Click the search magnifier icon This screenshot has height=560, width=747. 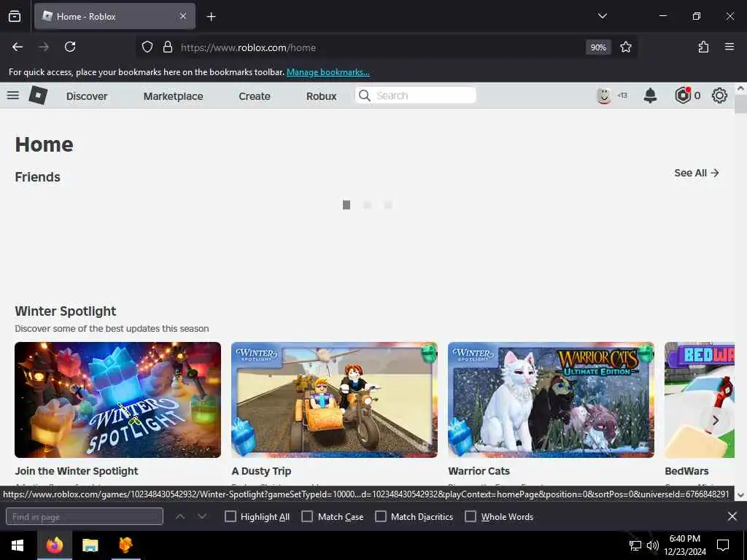(365, 96)
